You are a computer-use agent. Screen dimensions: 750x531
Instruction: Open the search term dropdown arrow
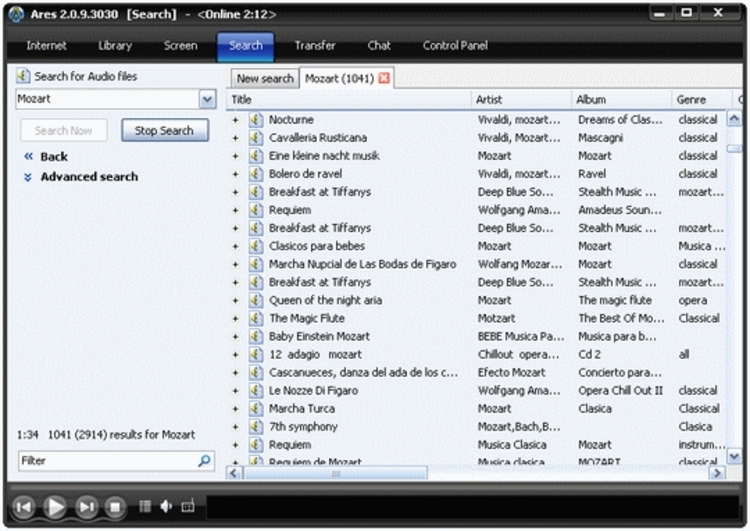click(x=207, y=100)
